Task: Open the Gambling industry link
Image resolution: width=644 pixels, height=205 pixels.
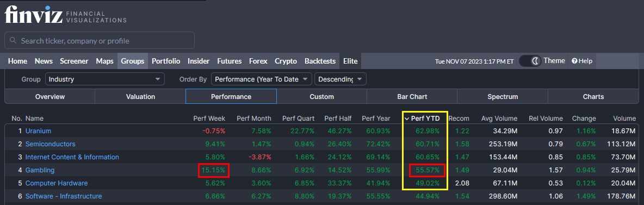Action: (40, 170)
